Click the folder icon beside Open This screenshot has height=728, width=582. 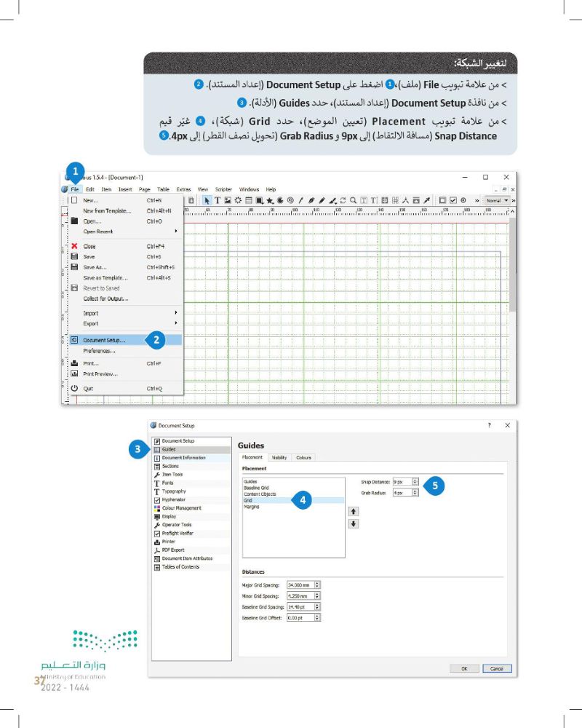[74, 221]
